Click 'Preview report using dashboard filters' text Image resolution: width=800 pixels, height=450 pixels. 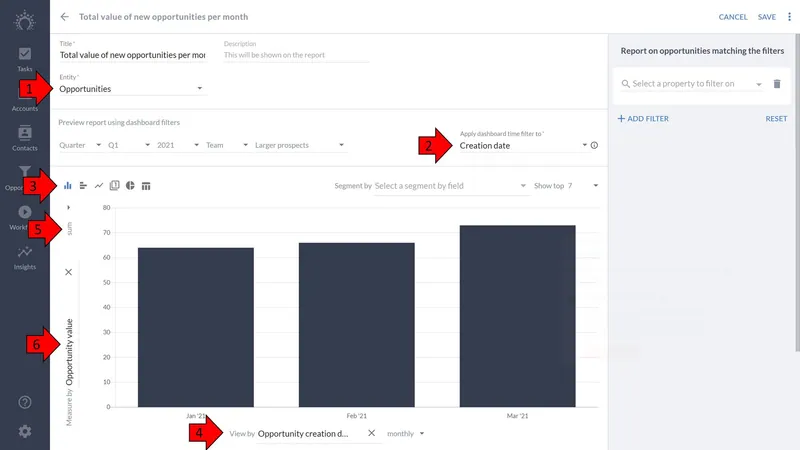[x=119, y=122]
